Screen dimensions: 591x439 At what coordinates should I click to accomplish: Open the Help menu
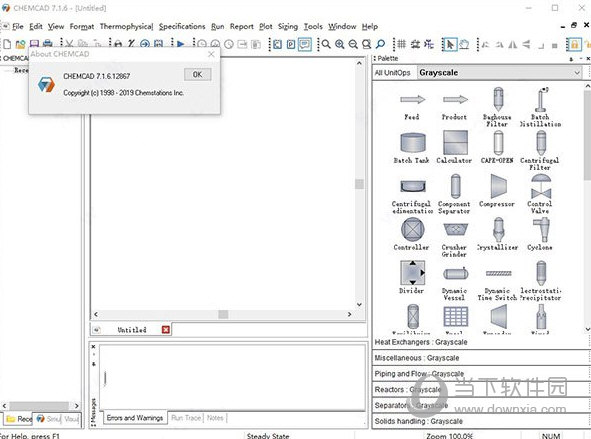[370, 26]
